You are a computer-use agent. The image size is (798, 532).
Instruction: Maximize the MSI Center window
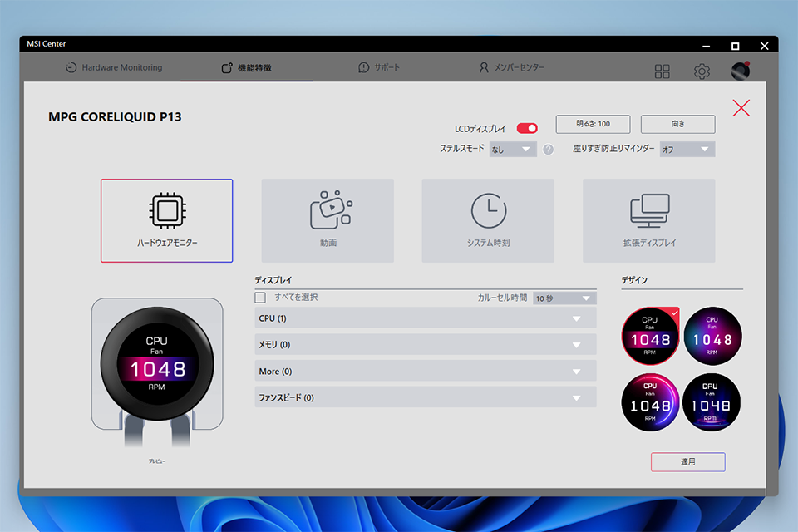point(735,46)
